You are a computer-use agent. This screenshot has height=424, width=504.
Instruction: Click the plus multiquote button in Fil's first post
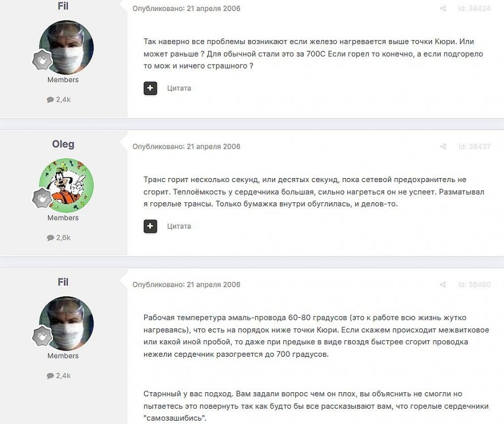[x=150, y=88]
